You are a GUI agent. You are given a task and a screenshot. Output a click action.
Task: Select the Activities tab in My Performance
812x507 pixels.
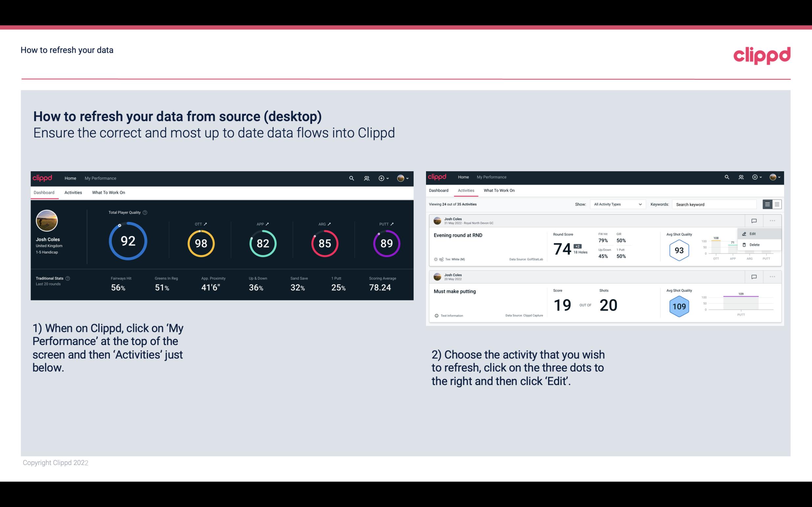point(73,192)
